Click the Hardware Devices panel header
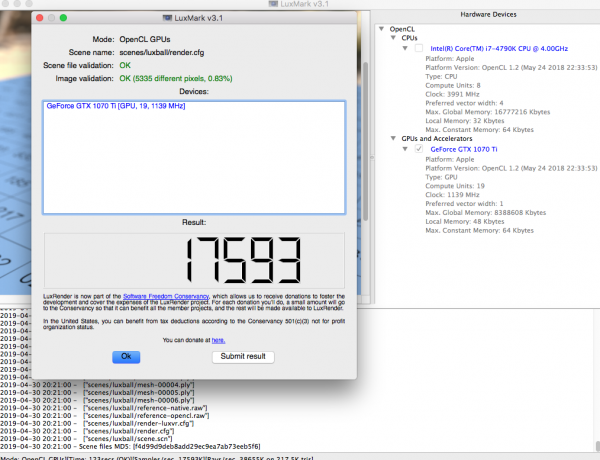Screen dimensions: 600x460 pos(488,15)
